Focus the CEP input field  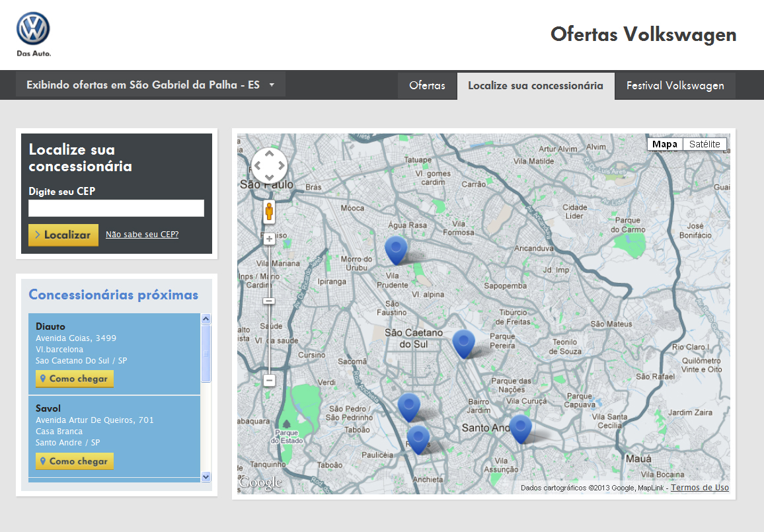(x=116, y=208)
